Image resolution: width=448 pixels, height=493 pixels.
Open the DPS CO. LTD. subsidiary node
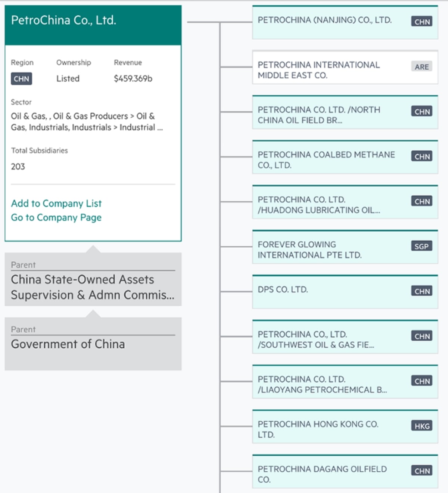click(x=345, y=292)
